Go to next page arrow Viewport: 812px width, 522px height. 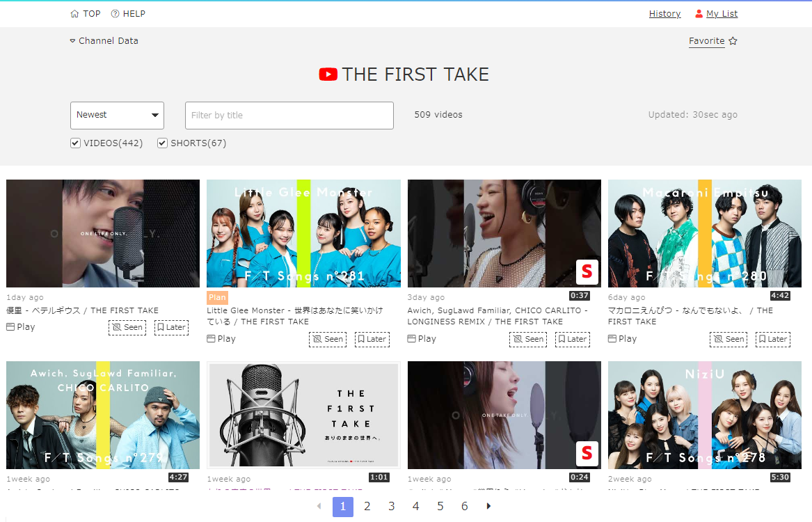(488, 506)
